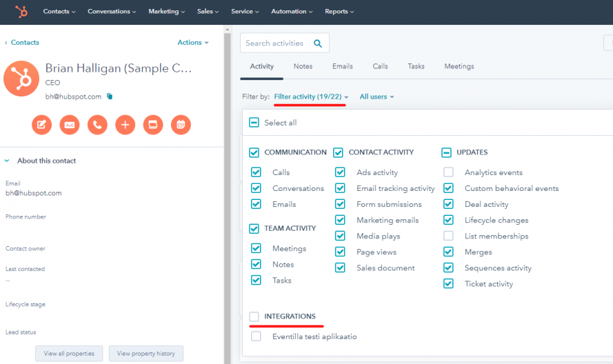Screen dimensions: 613x364
Task: Open the Service navigation menu
Action: pos(245,11)
